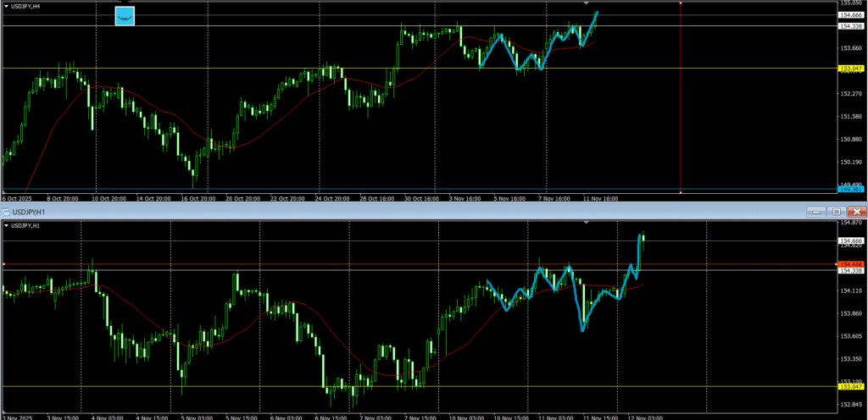Click the chart shift triangle on H1 chart
This screenshot has height=420, width=868.
click(x=586, y=222)
